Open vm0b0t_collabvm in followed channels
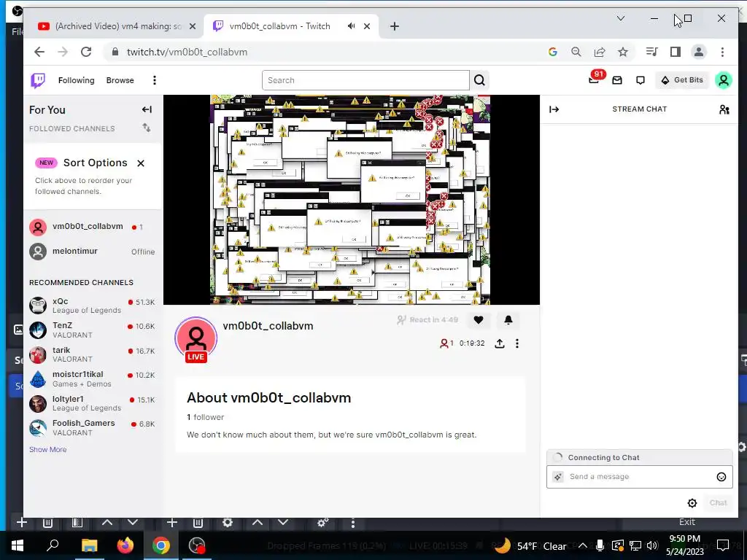Image resolution: width=747 pixels, height=560 pixels. coord(93,227)
